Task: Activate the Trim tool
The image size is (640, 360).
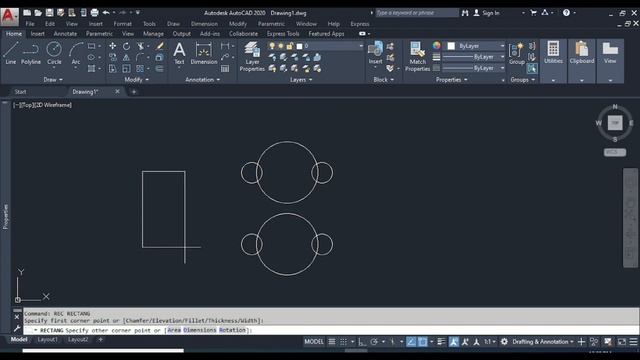Action: point(140,46)
